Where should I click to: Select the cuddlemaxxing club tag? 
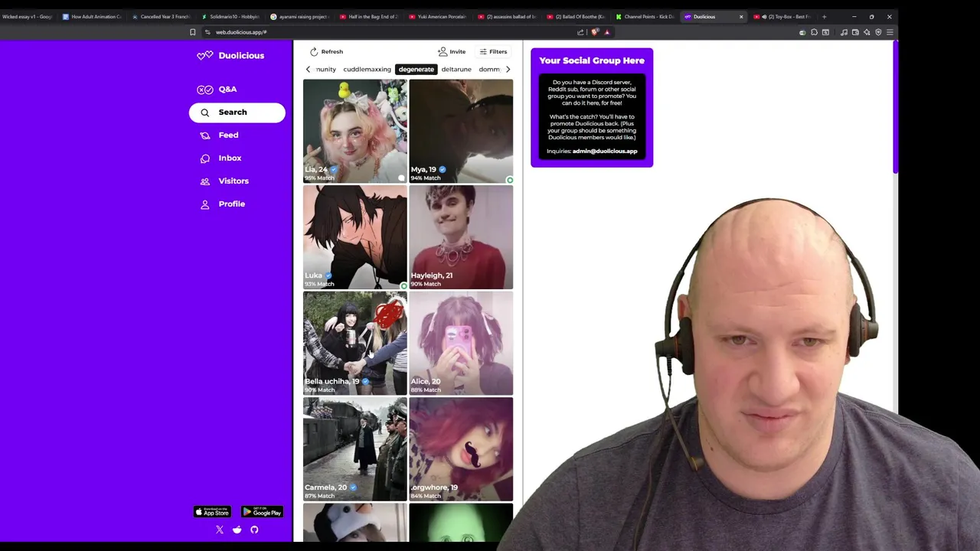(x=367, y=70)
